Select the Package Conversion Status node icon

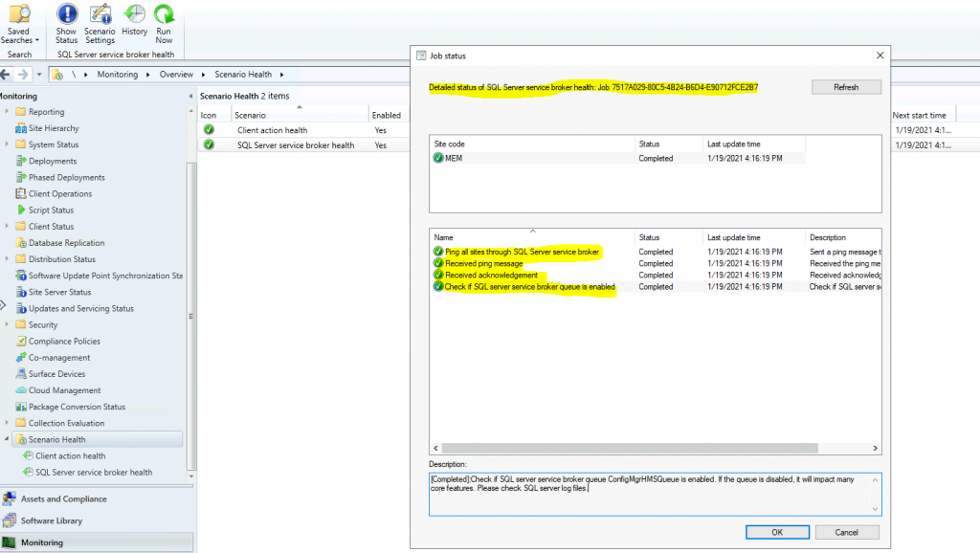(x=21, y=407)
